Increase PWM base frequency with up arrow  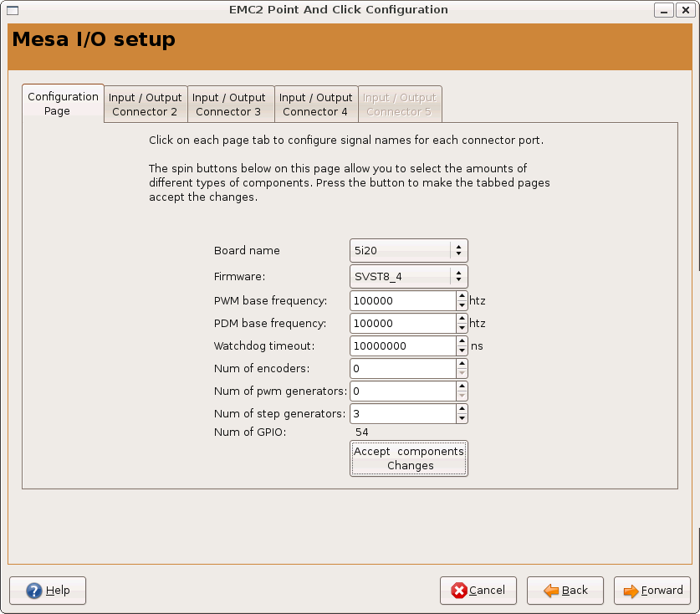pos(462,296)
